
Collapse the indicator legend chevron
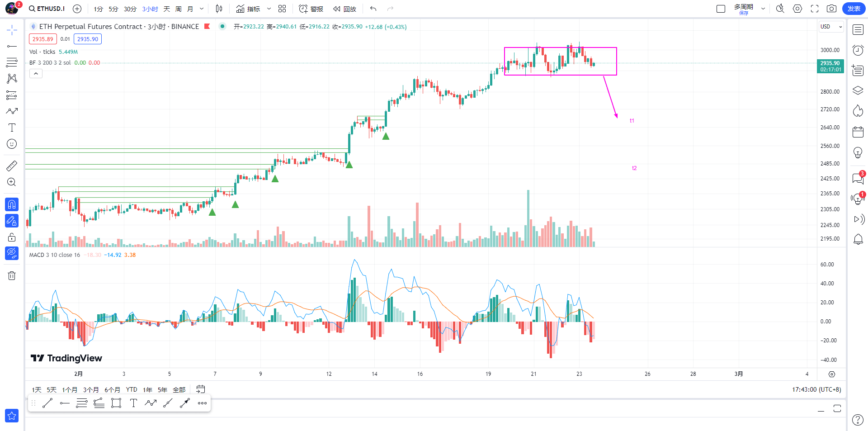point(36,73)
